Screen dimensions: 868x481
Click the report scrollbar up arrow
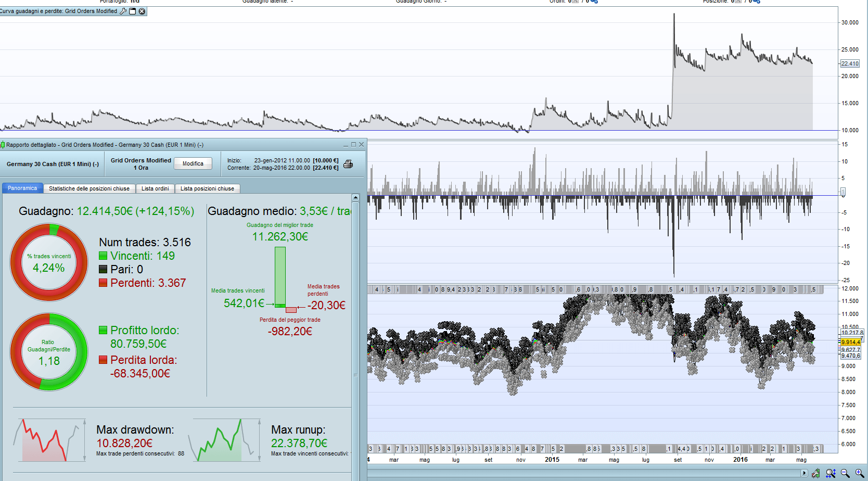(x=355, y=198)
